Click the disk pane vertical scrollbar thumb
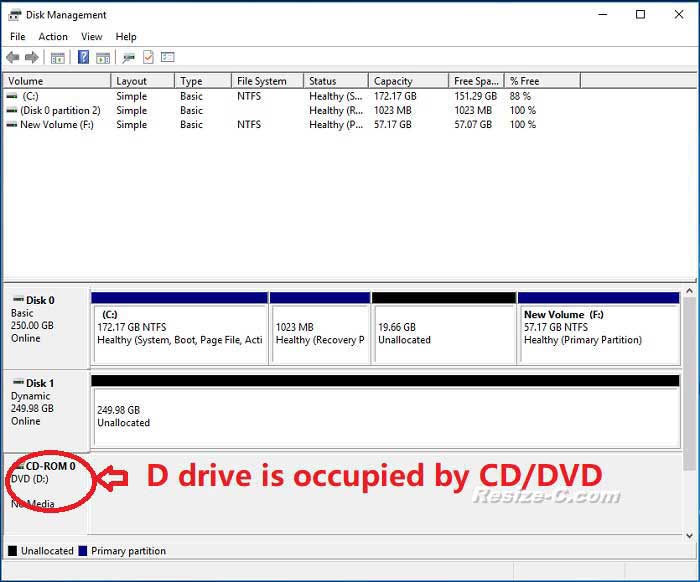Screen dimensions: 700x582 689,383
